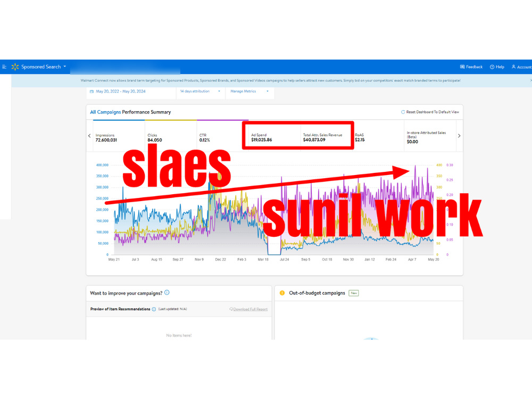532x399 pixels.
Task: Select In-store Attributed Sales (Beta) card
Action: pyautogui.click(x=430, y=136)
